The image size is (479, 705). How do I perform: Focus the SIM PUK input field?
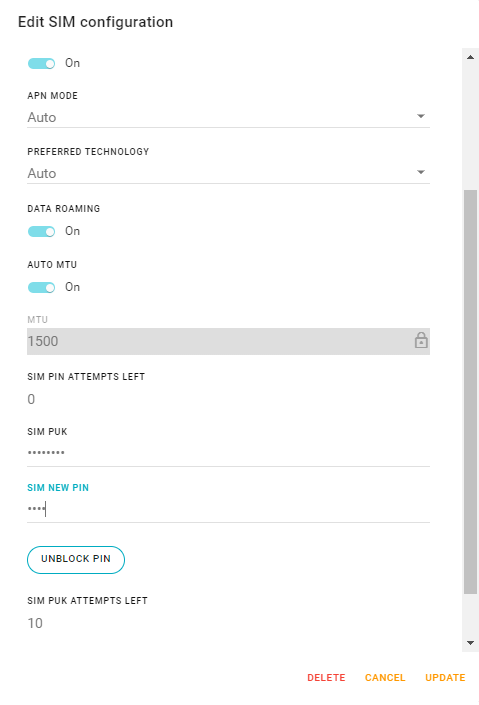click(228, 453)
